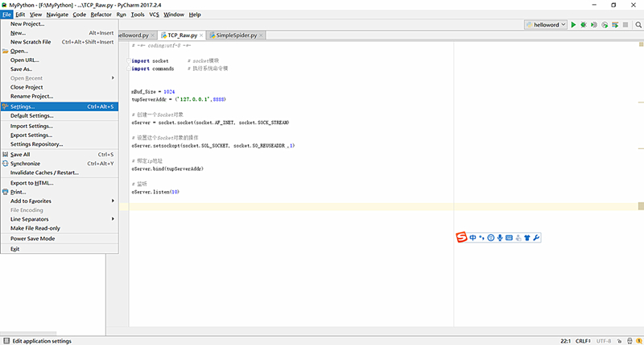The height and width of the screenshot is (345, 644).
Task: Click the Sogou S logo icon
Action: 462,237
